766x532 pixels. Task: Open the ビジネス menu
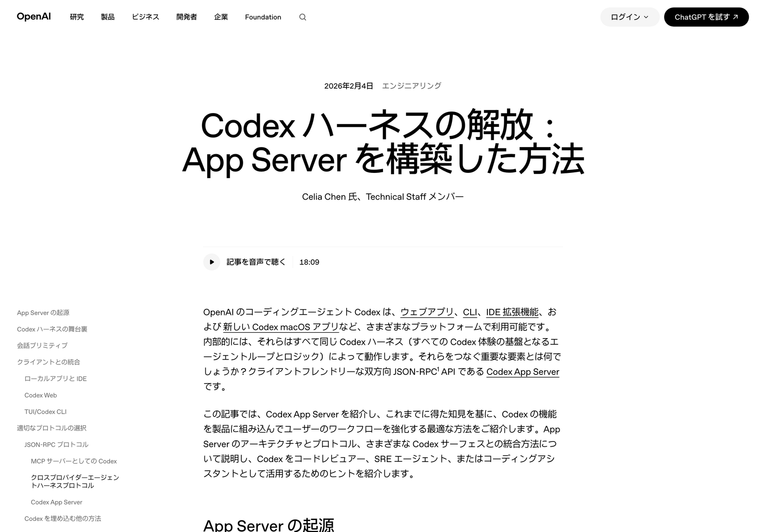[146, 17]
